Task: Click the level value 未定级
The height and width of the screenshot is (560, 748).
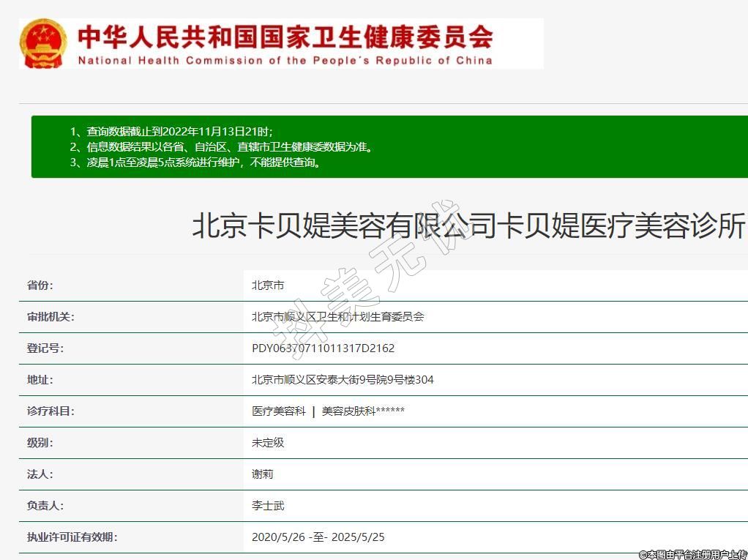Action: pyautogui.click(x=268, y=443)
